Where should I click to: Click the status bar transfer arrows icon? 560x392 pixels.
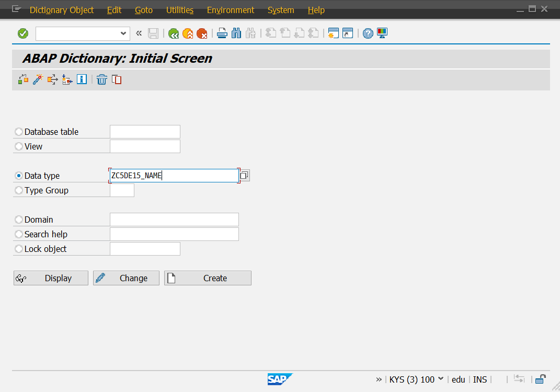(x=519, y=379)
